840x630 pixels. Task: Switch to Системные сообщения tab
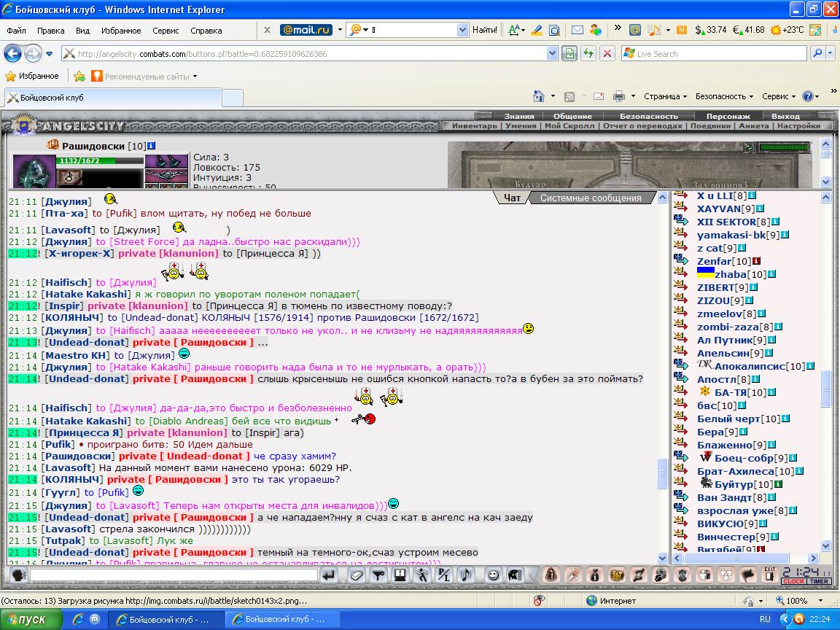pos(591,198)
